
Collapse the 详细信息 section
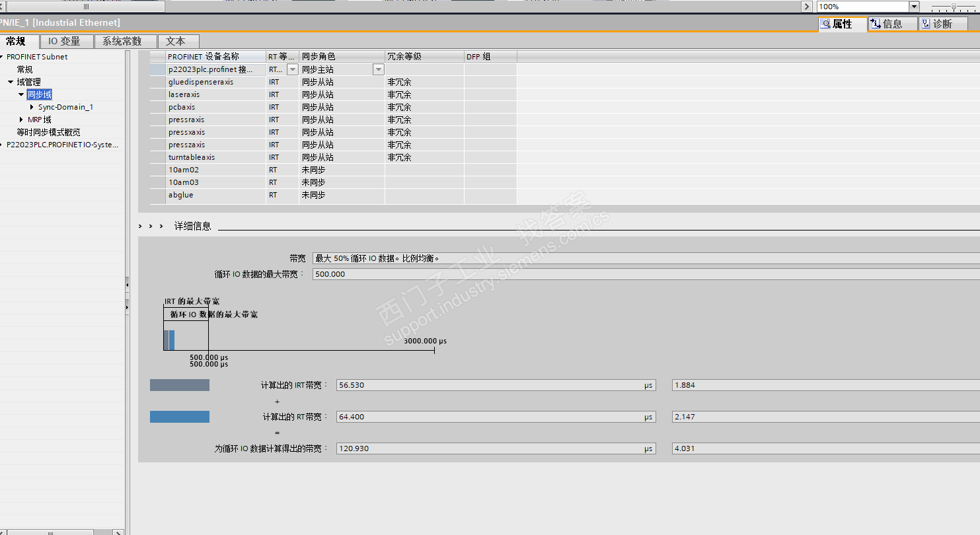pos(151,226)
